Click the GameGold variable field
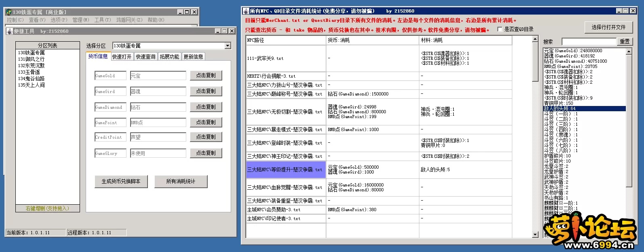Viewport: 644px width, 252px height. tap(111, 76)
